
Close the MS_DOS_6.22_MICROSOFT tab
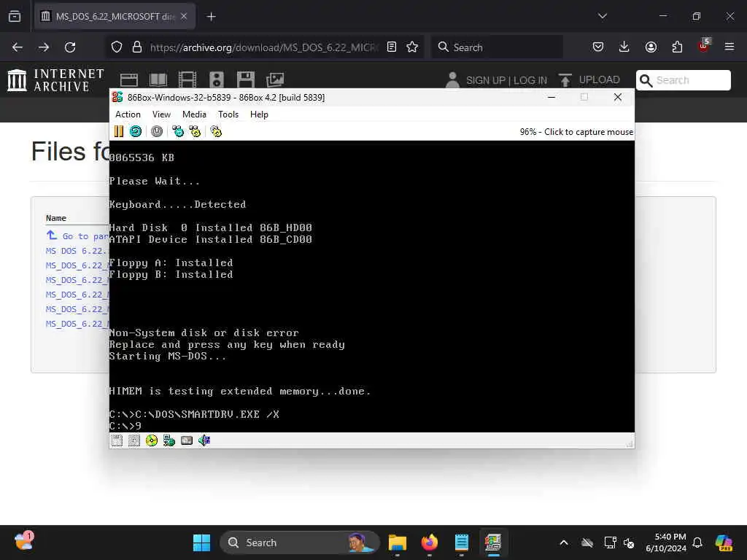pyautogui.click(x=184, y=16)
